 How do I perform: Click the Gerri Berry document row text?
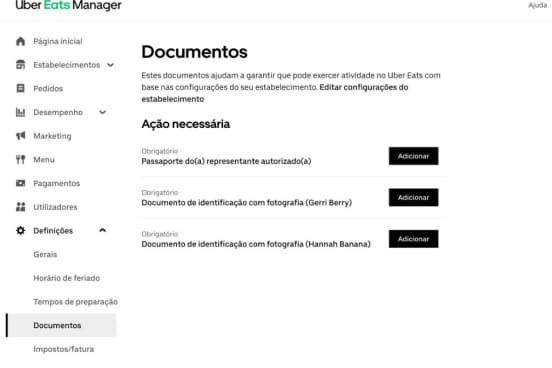247,202
